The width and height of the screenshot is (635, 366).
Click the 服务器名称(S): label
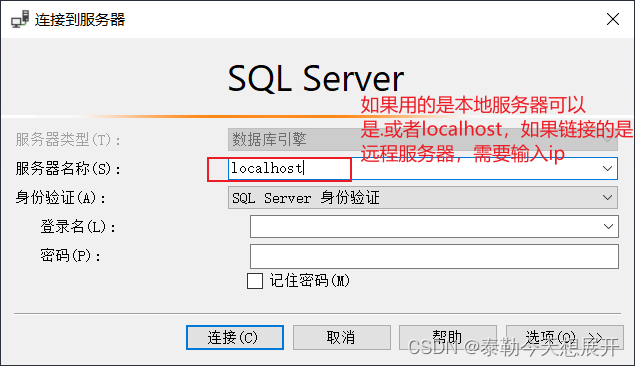pyautogui.click(x=68, y=168)
